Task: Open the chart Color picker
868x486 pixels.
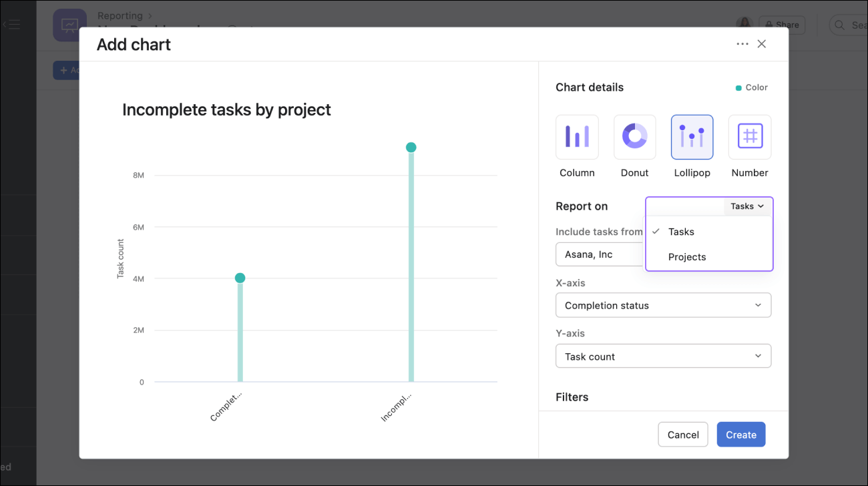Action: tap(752, 87)
